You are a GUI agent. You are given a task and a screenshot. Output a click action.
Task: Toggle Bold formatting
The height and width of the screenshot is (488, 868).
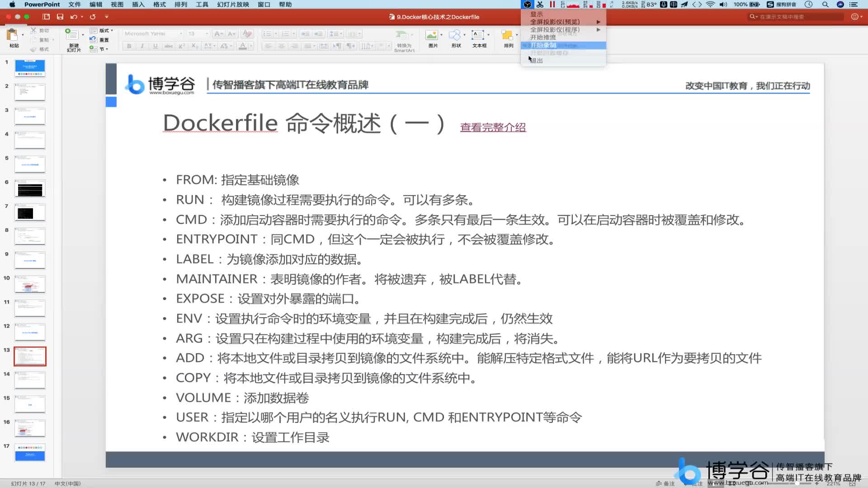[x=129, y=46]
